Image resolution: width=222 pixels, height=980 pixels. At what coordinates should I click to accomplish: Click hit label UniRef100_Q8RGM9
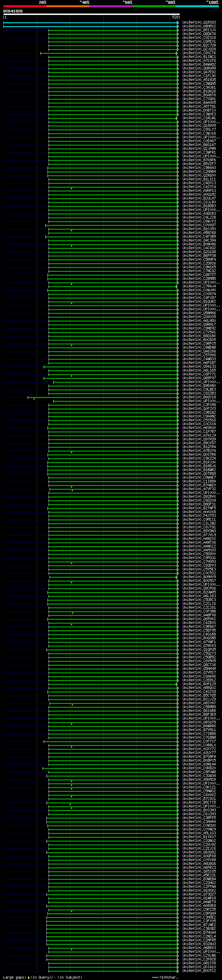pos(199,68)
